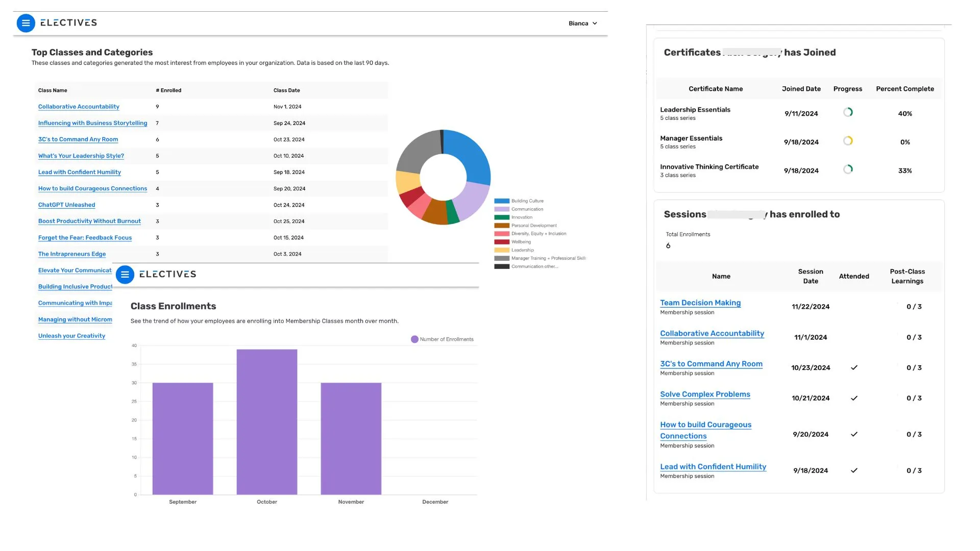Click the Innovative Thinking Certificate name
Screen dimensions: 980x551
(x=709, y=167)
